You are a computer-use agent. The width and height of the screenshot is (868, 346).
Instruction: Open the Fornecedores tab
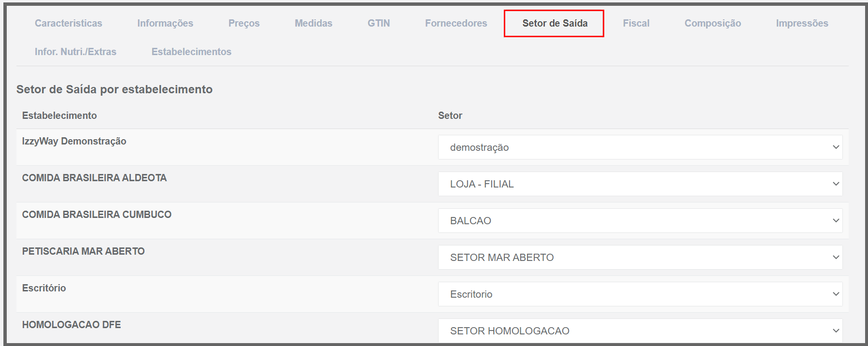[x=456, y=23]
